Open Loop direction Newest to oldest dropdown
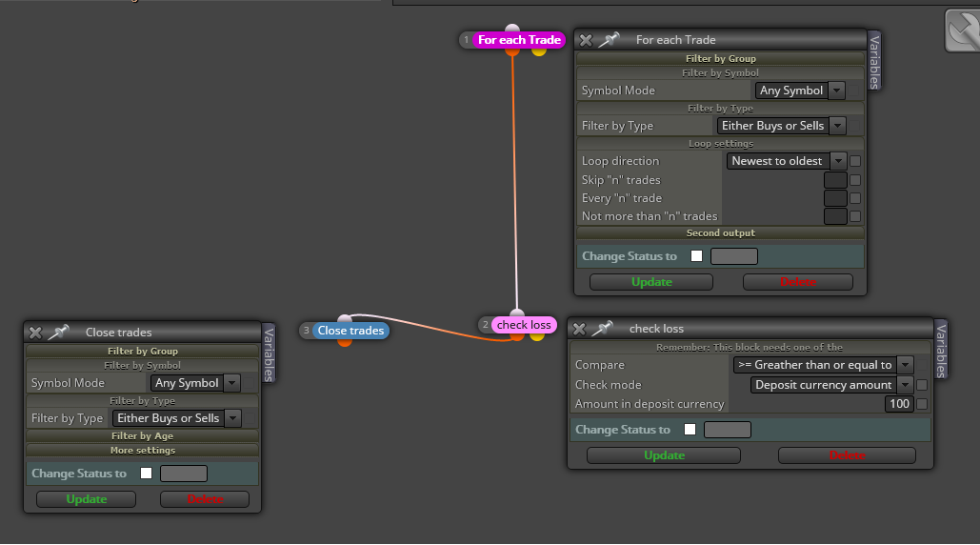The height and width of the screenshot is (545, 980). [787, 161]
